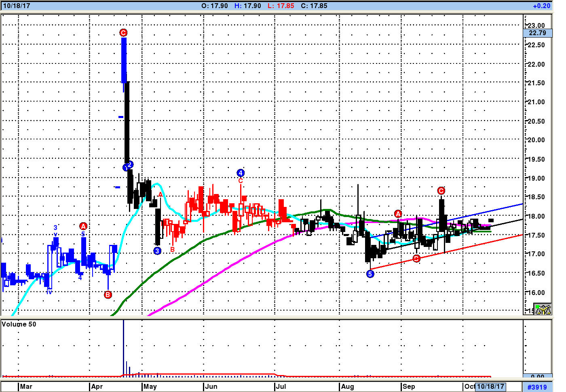Click the blue circled 2 wave marker
566x392 pixels.
tap(130, 164)
